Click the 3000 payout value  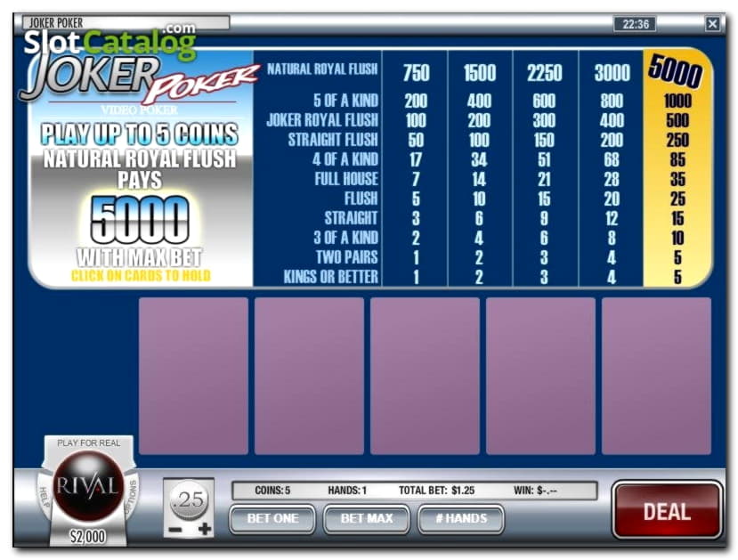click(612, 73)
